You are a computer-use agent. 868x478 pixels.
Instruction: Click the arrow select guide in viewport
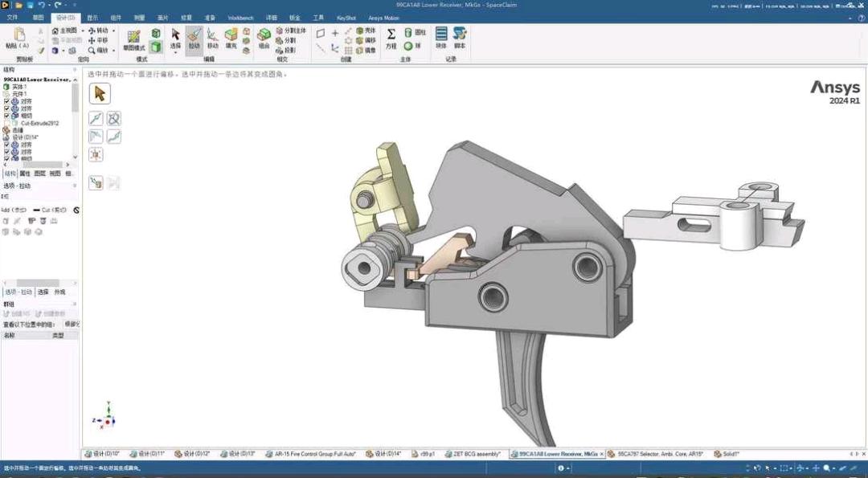[100, 94]
